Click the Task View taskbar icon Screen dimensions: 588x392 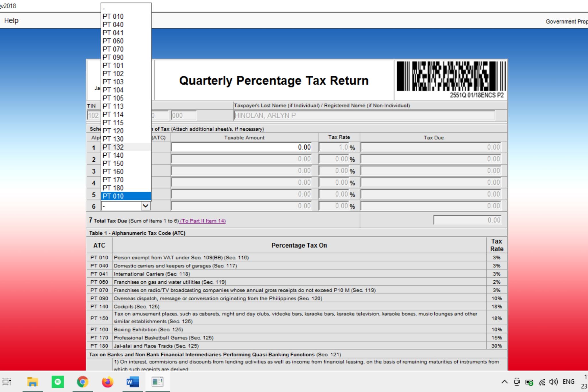coord(7,382)
